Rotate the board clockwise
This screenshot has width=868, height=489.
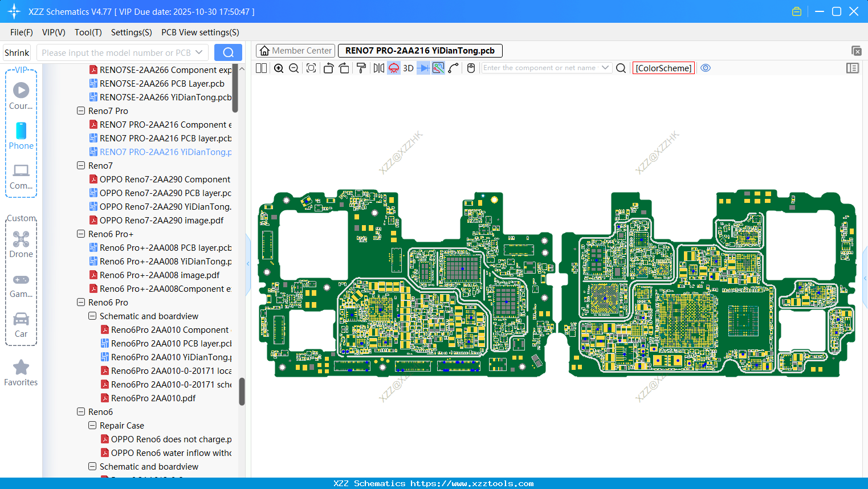(344, 68)
